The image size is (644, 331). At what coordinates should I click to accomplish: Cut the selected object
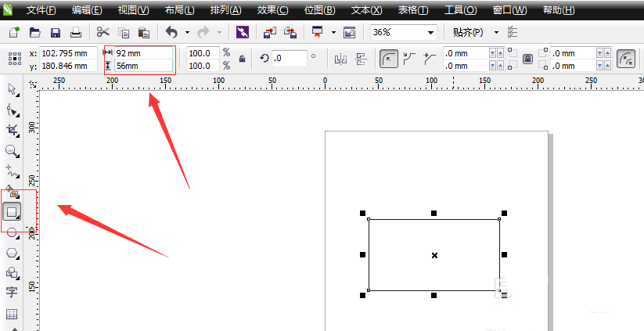[x=103, y=32]
